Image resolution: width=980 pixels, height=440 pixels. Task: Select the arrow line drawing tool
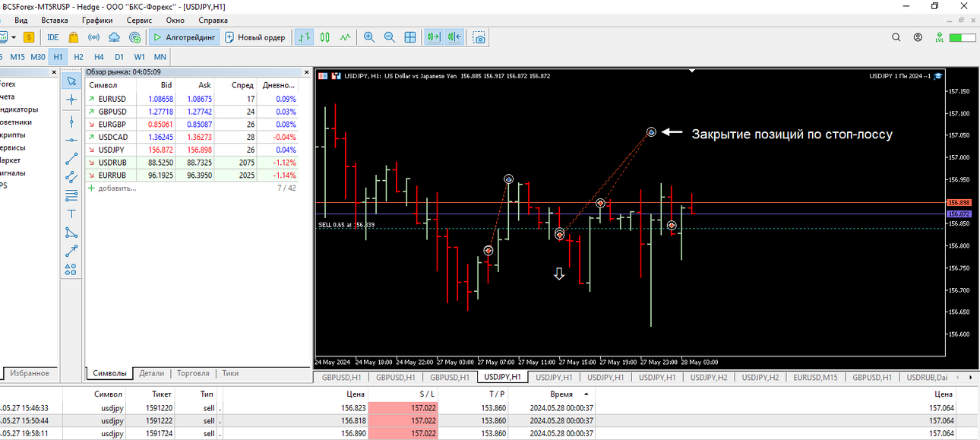[71, 251]
